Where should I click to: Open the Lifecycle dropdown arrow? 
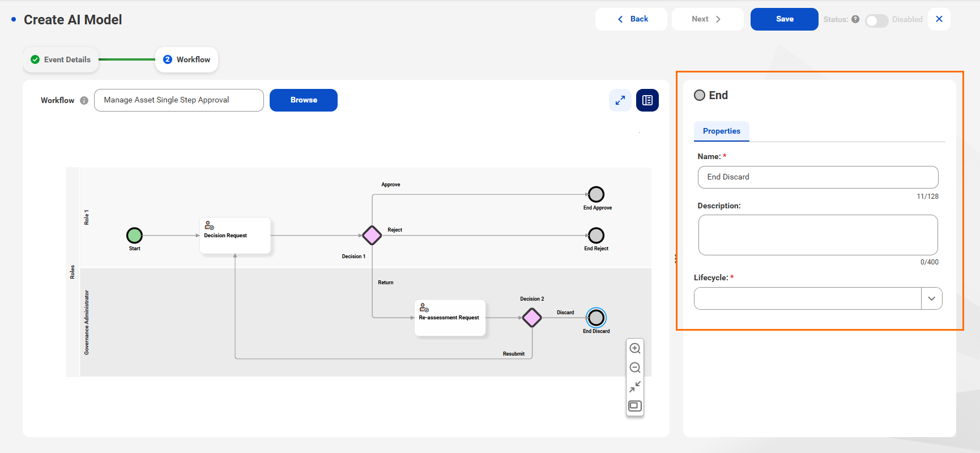click(931, 298)
